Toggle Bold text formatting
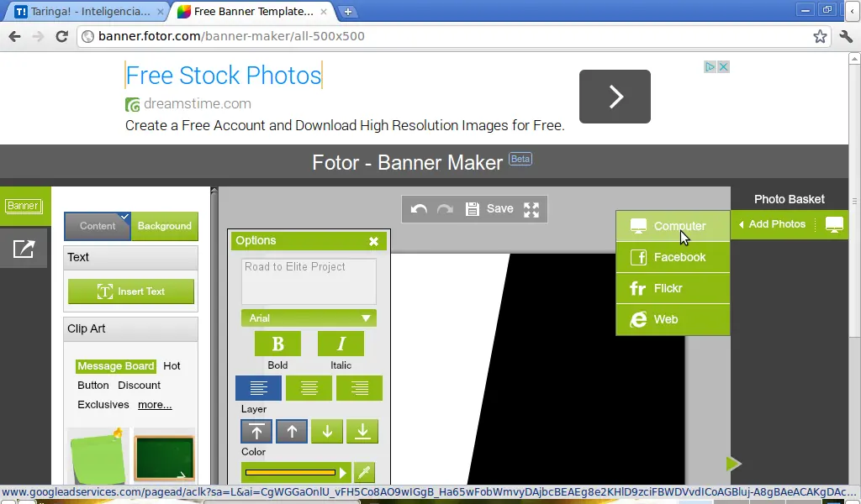Image resolution: width=861 pixels, height=504 pixels. pos(277,344)
